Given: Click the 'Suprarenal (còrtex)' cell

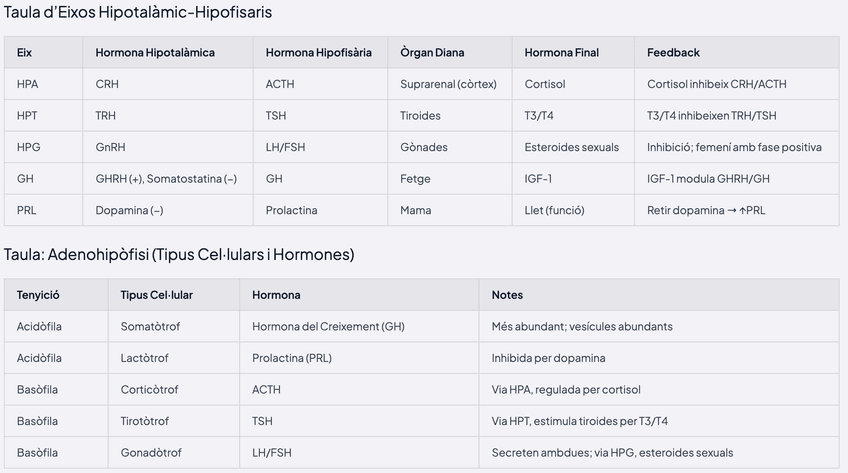Looking at the screenshot, I should (x=448, y=85).
